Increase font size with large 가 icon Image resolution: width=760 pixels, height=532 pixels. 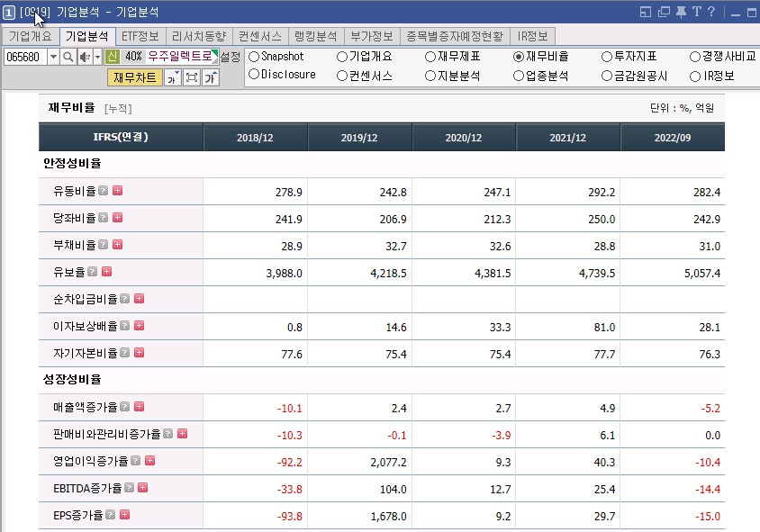(x=211, y=77)
